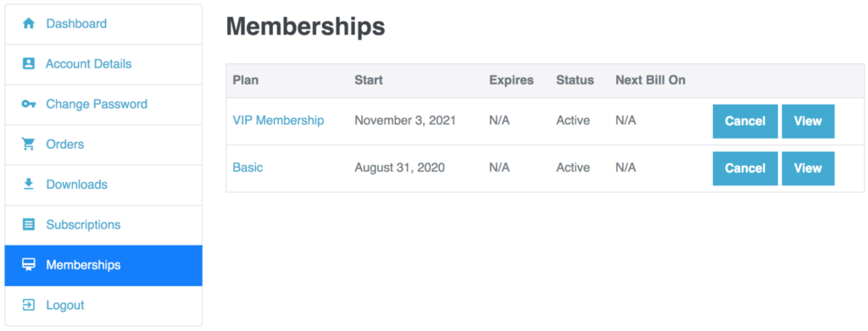Click the Downloads arrow icon
Viewport: 868px width, 331px height.
pos(28,185)
